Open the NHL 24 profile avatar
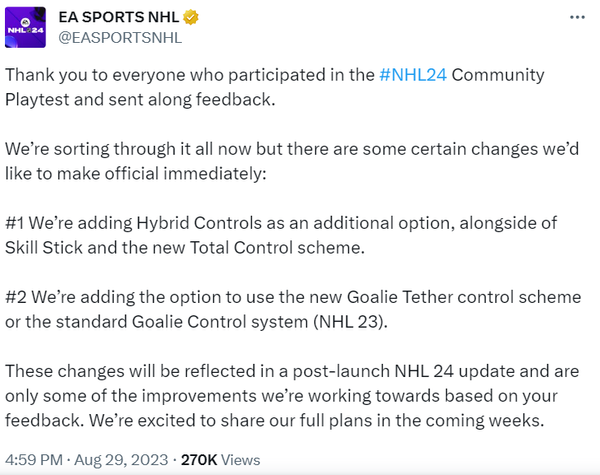This screenshot has height=475, width=600. pyautogui.click(x=25, y=27)
